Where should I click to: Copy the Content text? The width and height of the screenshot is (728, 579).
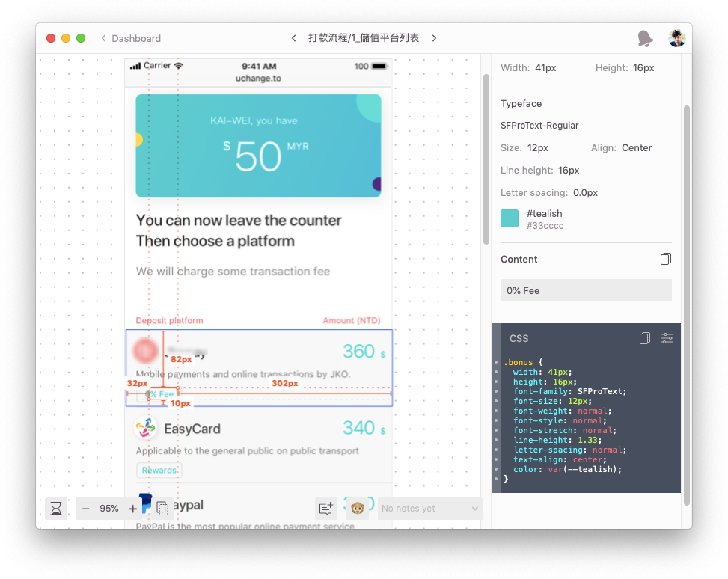665,259
